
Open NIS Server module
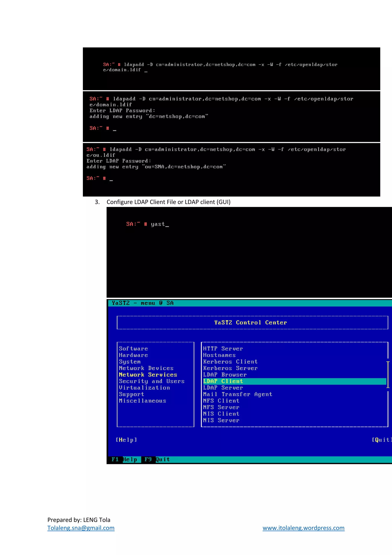coord(221,420)
